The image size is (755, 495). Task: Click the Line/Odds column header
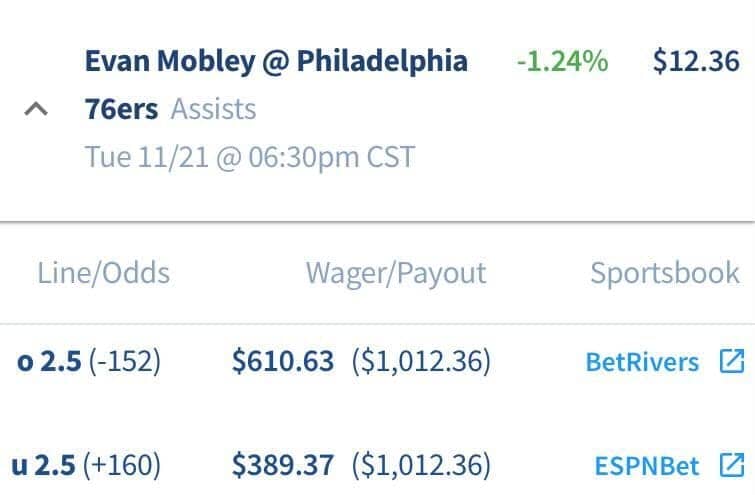tap(104, 274)
